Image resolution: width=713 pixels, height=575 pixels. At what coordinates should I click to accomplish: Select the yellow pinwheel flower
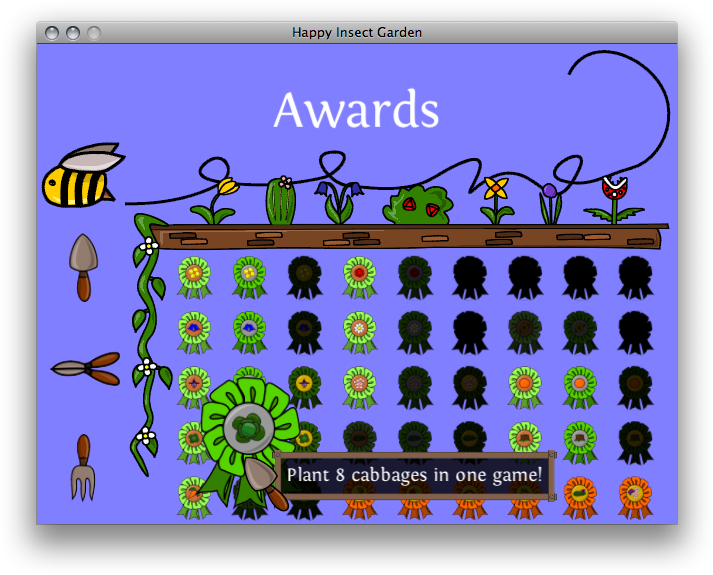click(495, 199)
